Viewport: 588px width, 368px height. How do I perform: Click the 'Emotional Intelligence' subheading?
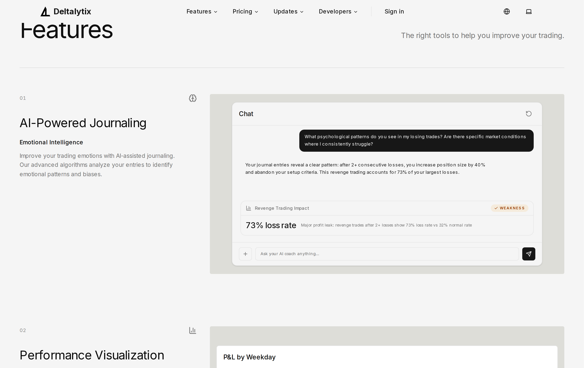tap(51, 142)
